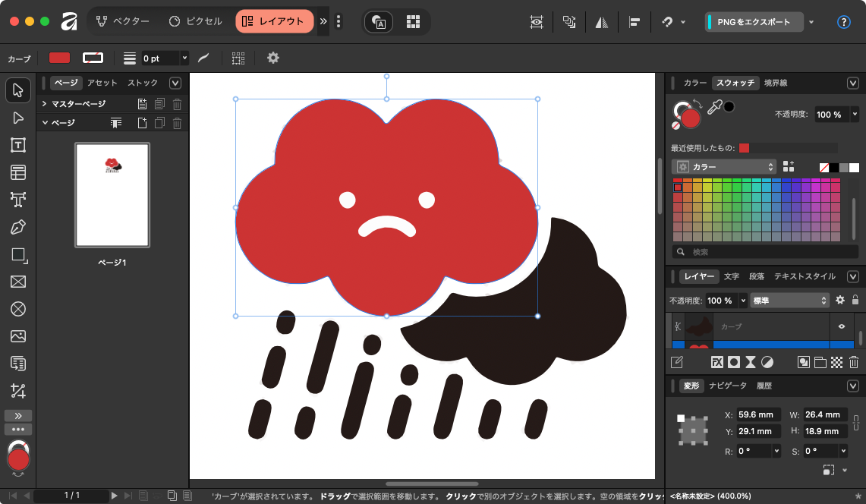Switch to the アセット tab
The image size is (866, 504).
(x=102, y=83)
